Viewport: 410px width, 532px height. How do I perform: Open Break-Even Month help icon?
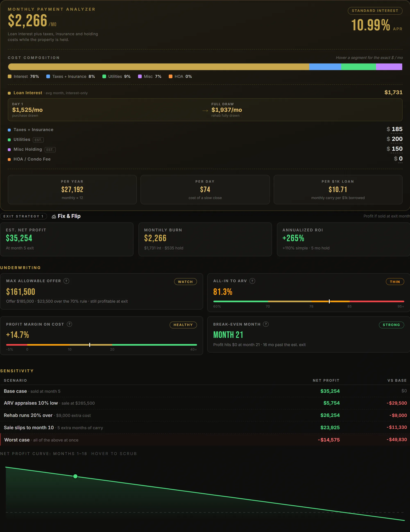click(266, 324)
